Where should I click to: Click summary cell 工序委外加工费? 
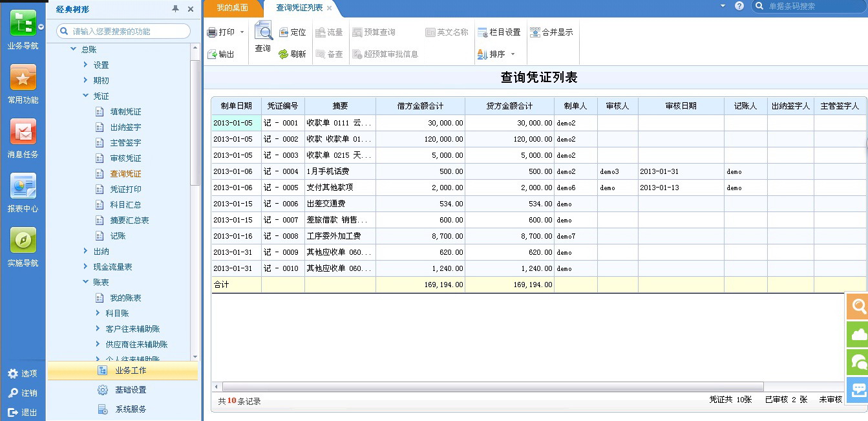tap(340, 236)
